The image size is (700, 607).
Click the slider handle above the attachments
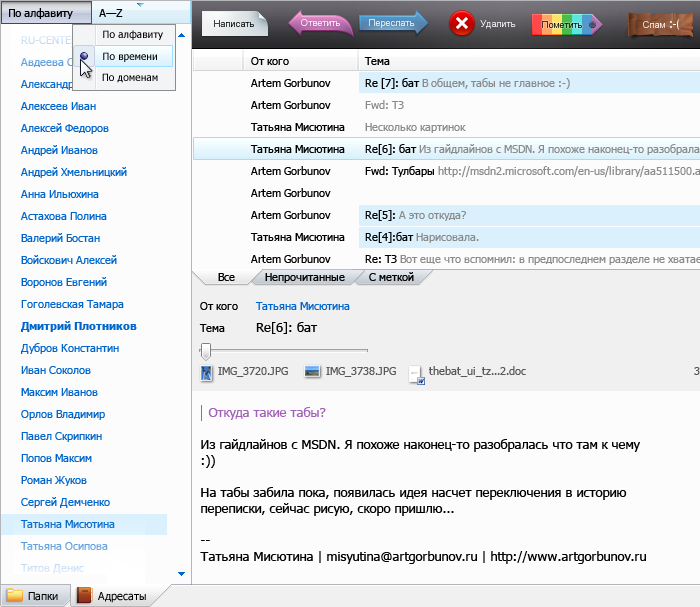tap(206, 350)
